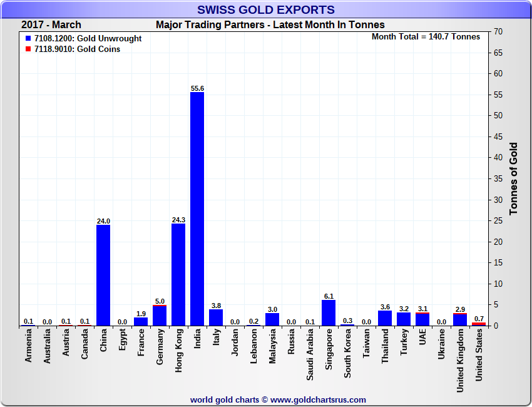Click the 'Armenia' axis label

click(x=29, y=346)
